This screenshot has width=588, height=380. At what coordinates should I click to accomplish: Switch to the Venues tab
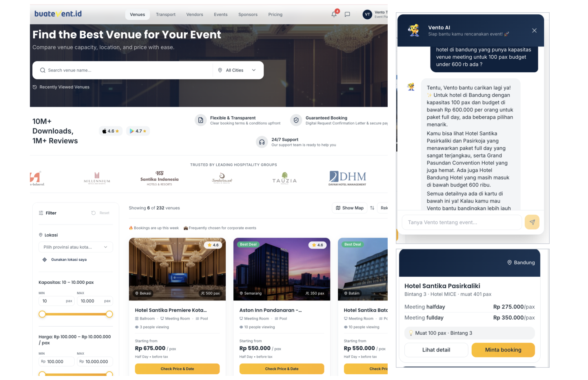pyautogui.click(x=138, y=14)
